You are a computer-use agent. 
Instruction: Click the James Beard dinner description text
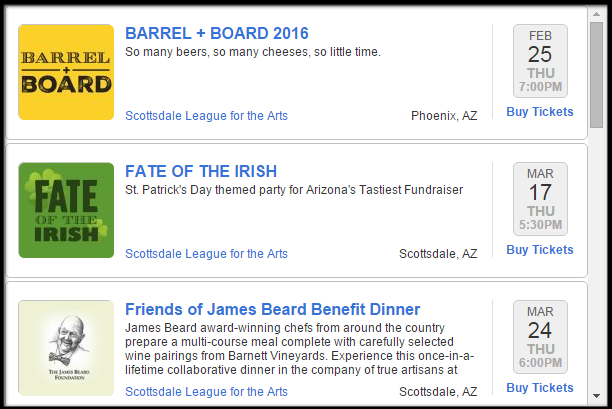pyautogui.click(x=299, y=349)
